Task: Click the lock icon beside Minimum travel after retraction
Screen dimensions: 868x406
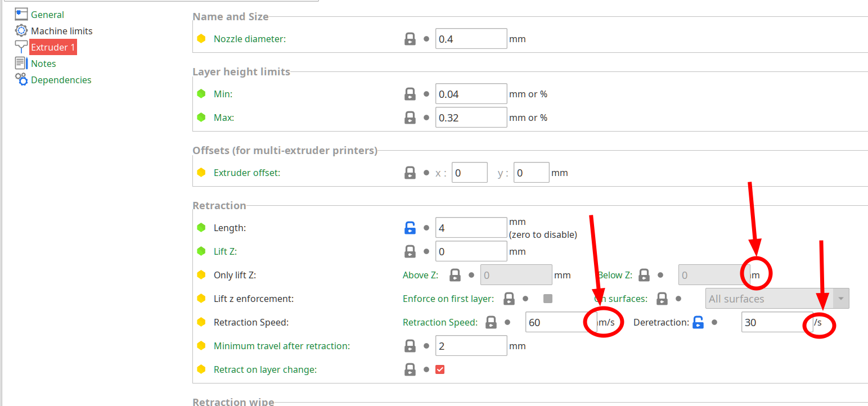Action: 410,346
